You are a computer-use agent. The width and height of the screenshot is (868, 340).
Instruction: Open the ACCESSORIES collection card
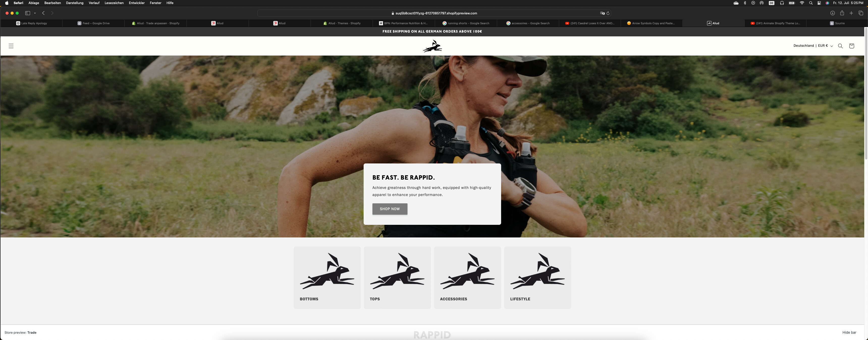coord(467,277)
